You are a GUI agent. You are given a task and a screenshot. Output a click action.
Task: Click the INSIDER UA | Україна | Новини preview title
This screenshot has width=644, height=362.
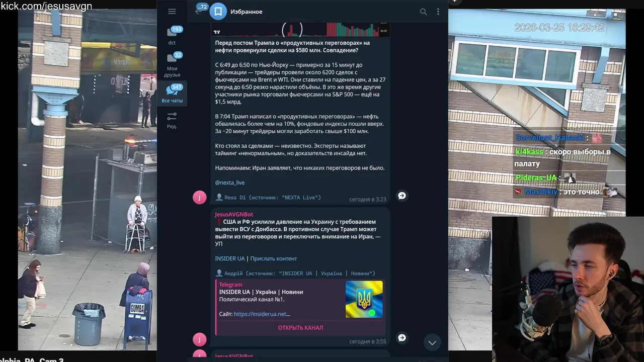pos(261,292)
